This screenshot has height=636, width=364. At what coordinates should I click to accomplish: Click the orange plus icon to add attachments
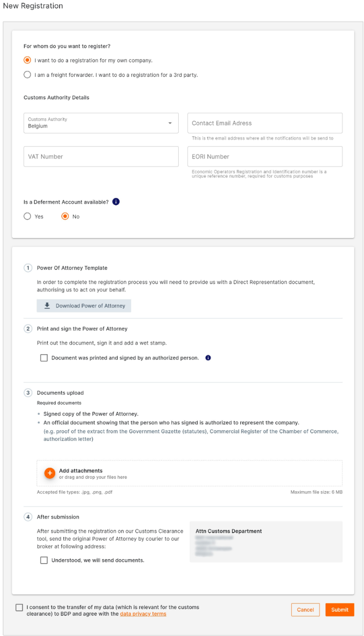[50, 473]
